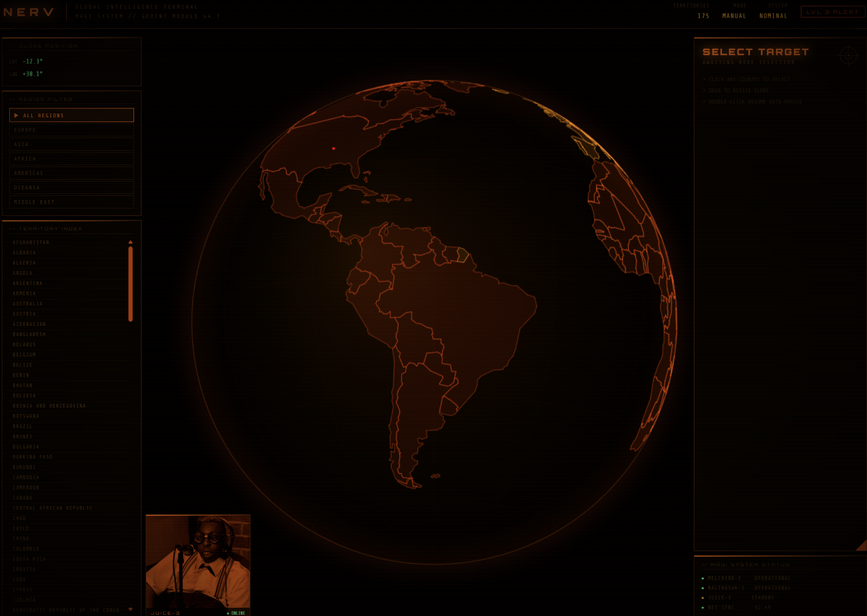Select Bosnia and Herzegovina in the list
Image resolution: width=867 pixels, height=616 pixels.
pyautogui.click(x=68, y=406)
